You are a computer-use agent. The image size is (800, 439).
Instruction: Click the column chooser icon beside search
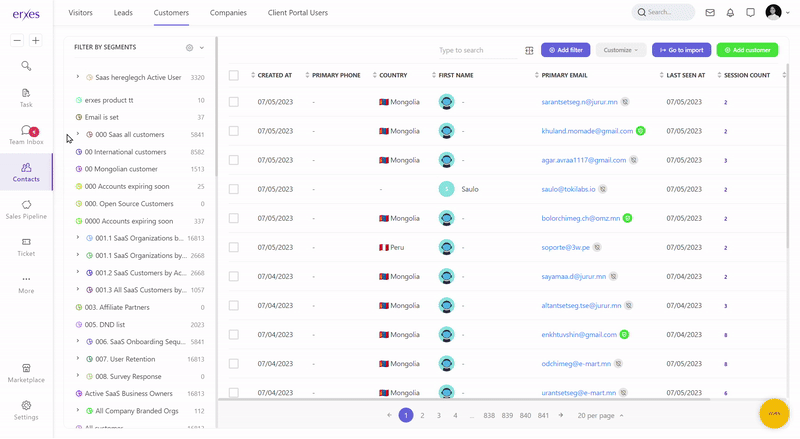tap(529, 50)
